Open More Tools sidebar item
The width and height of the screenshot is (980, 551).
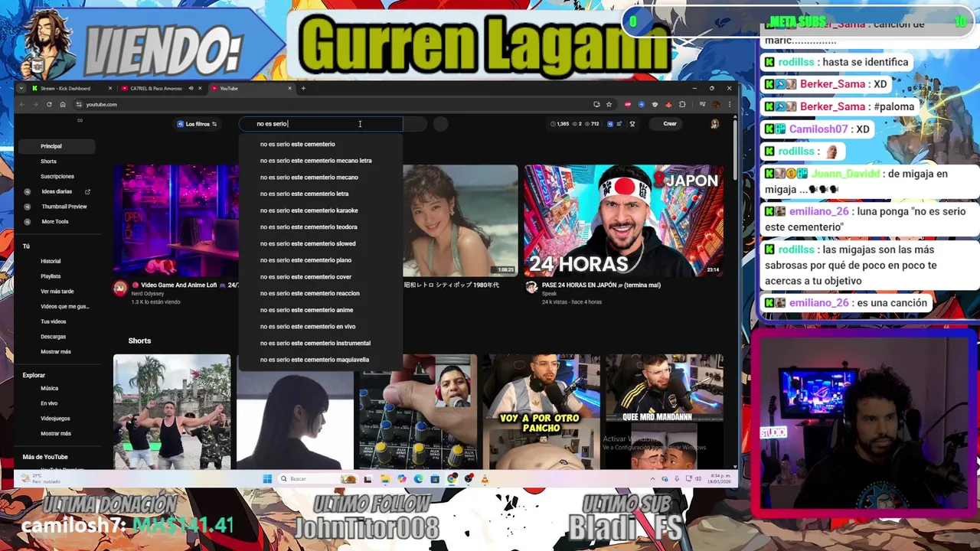(57, 222)
